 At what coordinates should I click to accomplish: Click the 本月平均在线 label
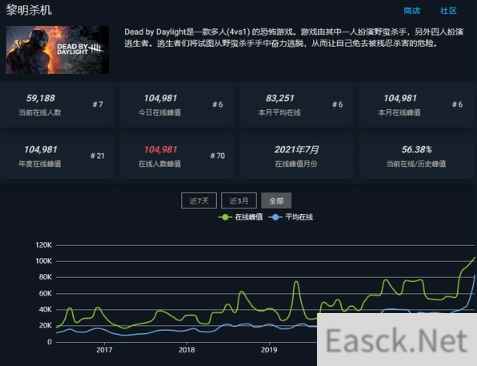pyautogui.click(x=280, y=113)
